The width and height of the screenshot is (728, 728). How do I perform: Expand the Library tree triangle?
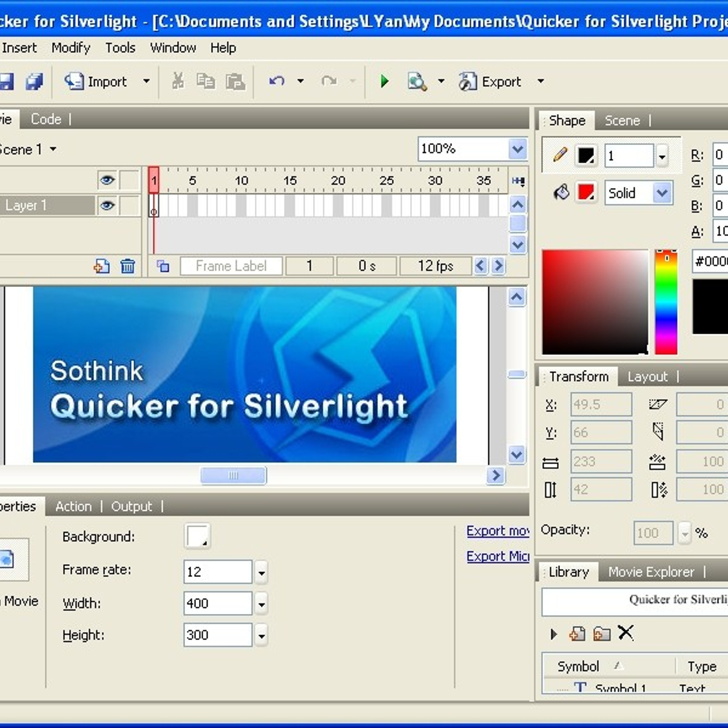click(553, 634)
